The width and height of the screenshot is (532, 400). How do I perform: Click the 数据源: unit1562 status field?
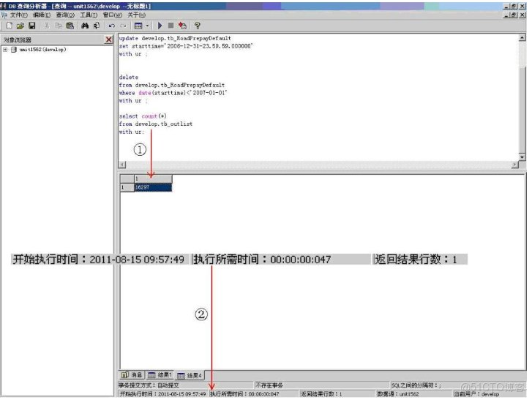point(413,394)
